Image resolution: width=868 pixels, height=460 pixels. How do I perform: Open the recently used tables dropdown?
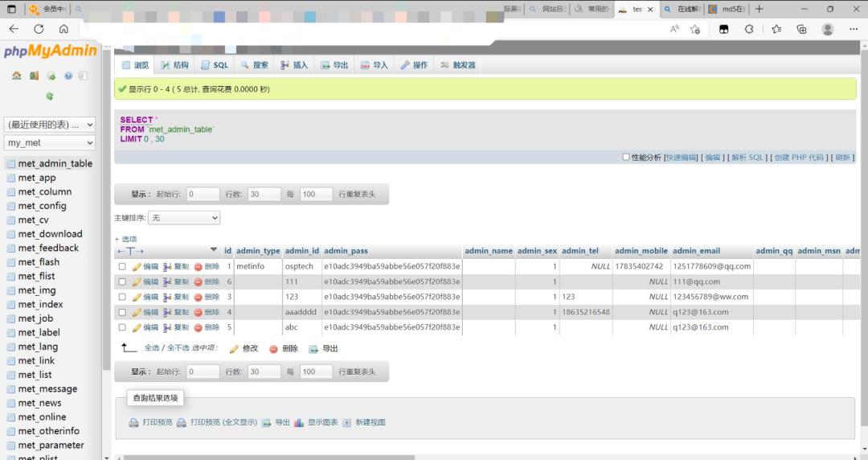click(50, 125)
